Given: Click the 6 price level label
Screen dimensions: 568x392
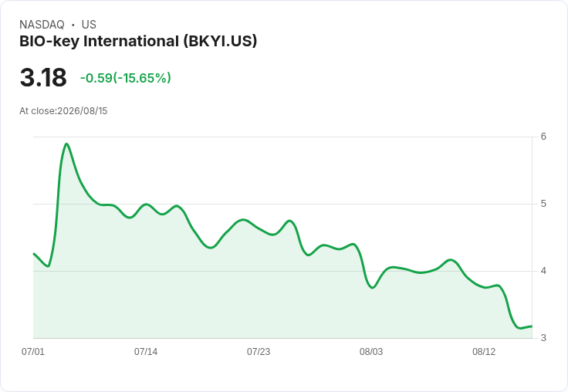Looking at the screenshot, I should pyautogui.click(x=543, y=137).
